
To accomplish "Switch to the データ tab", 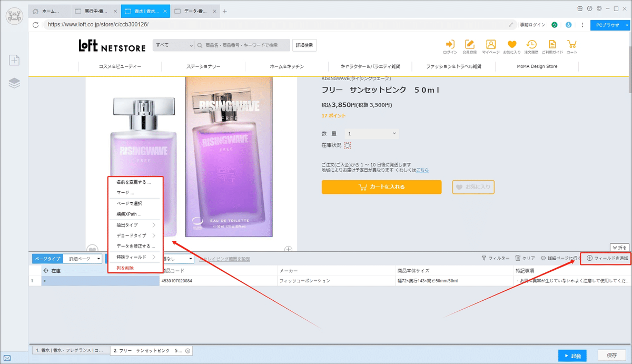I will [195, 11].
